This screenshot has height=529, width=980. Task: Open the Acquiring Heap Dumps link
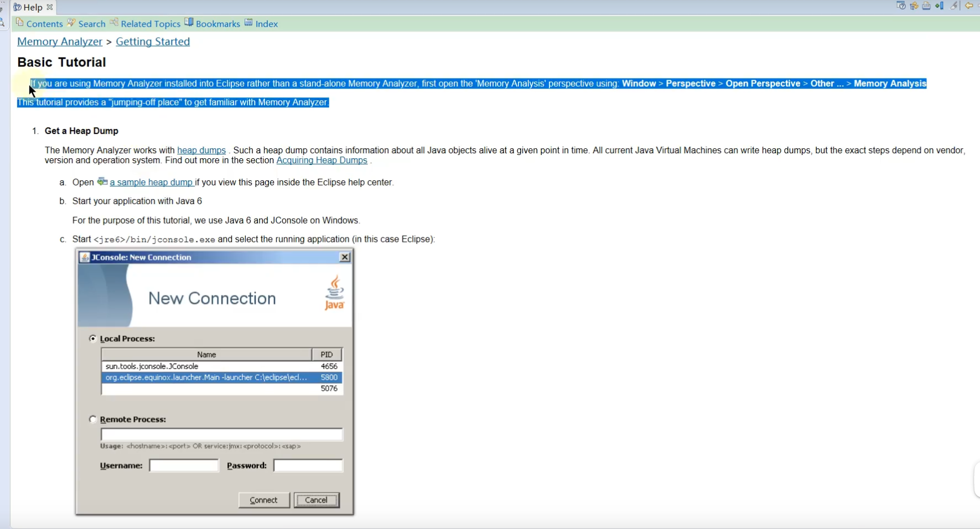pyautogui.click(x=322, y=160)
